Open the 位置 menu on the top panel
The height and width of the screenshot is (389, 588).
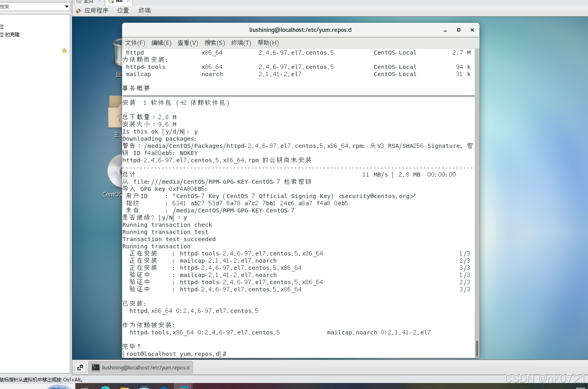pos(123,10)
